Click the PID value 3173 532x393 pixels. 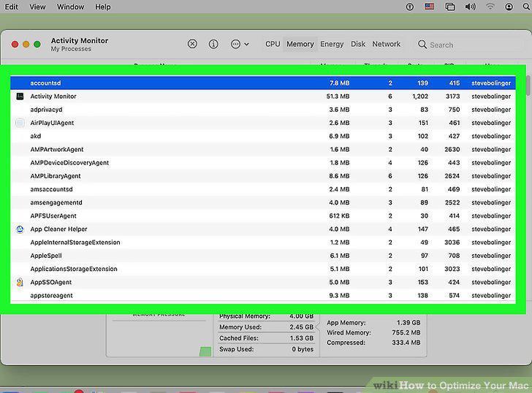452,96
